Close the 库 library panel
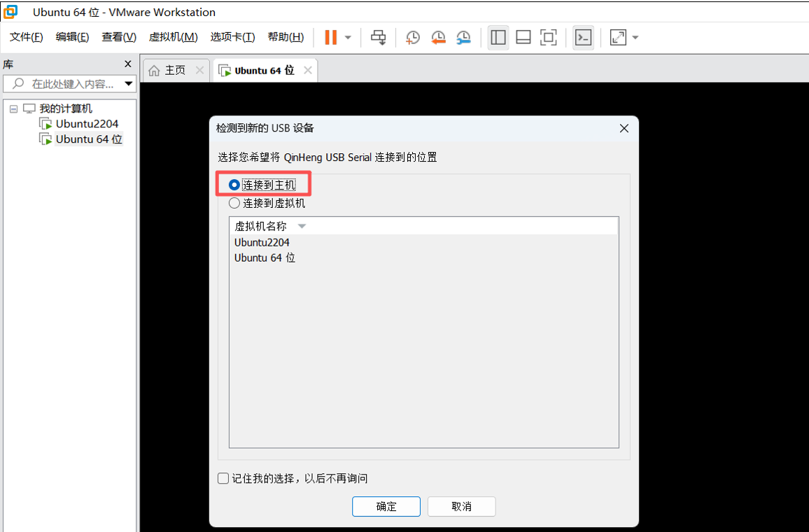 coord(128,64)
